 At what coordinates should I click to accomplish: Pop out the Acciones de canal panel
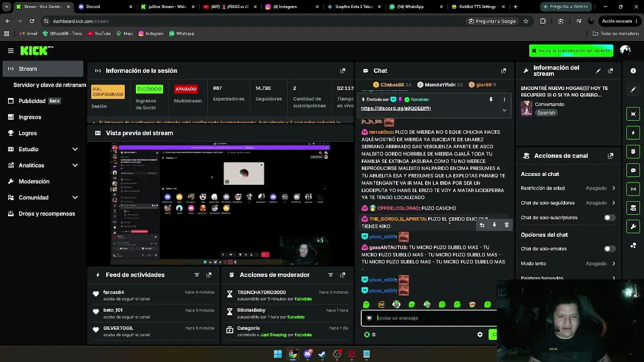click(x=610, y=156)
